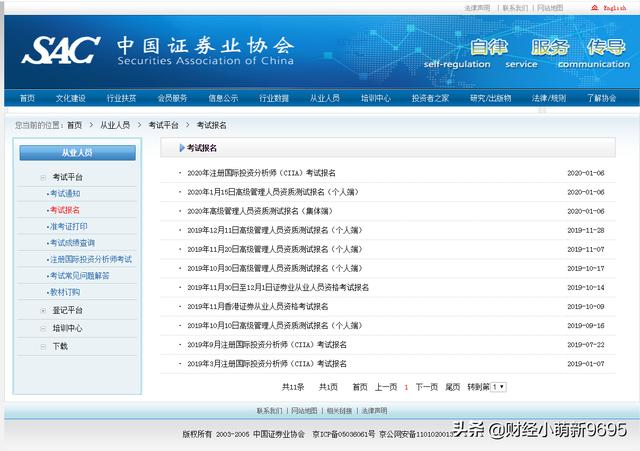Open 信息公示 navigation menu
Screen dimensions: 640x451
[x=223, y=98]
